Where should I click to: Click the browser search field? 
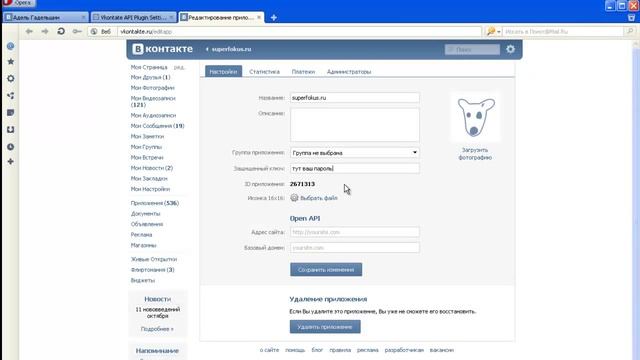pyautogui.click(x=563, y=31)
